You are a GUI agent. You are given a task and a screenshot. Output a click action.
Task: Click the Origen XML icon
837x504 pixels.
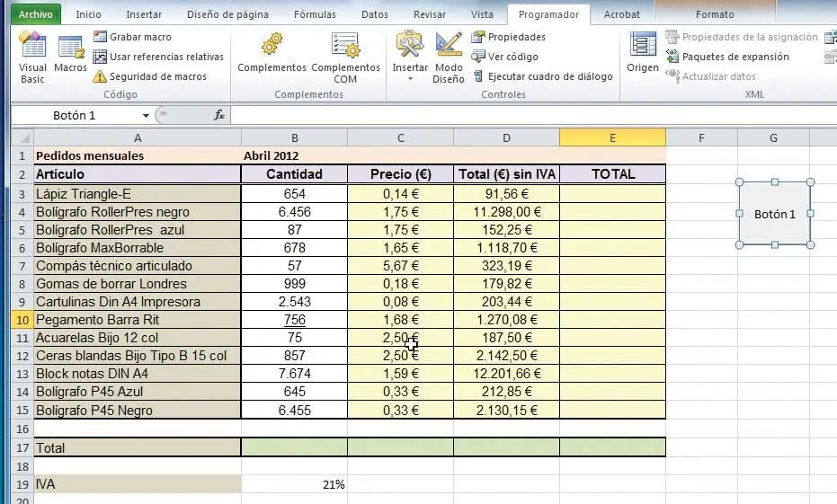(x=643, y=55)
